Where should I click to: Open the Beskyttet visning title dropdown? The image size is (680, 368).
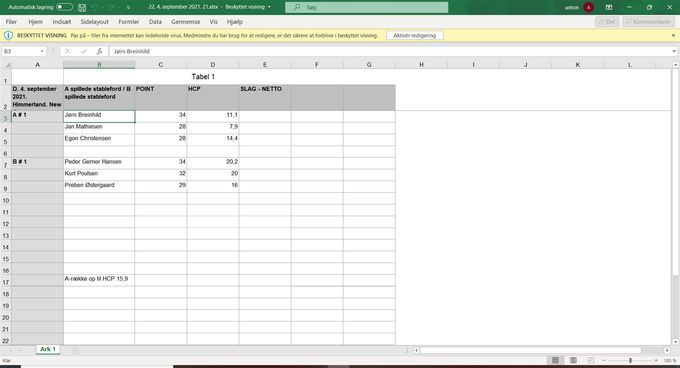coord(269,7)
